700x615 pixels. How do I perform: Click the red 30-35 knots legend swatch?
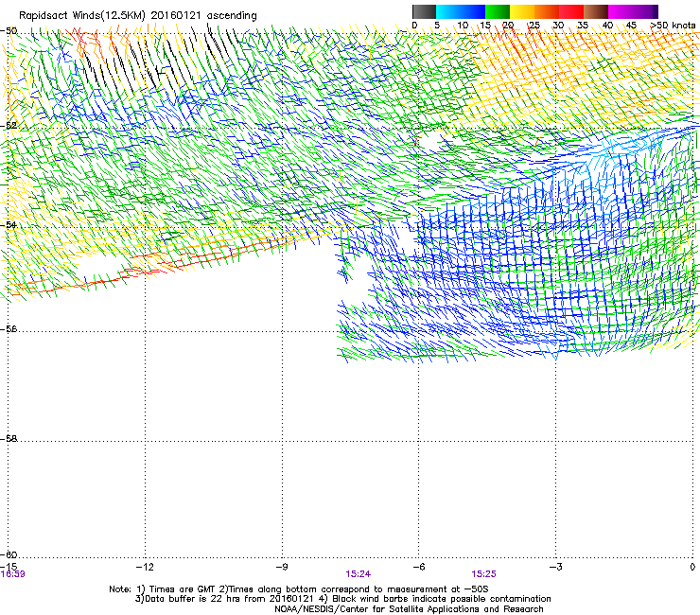(571, 11)
